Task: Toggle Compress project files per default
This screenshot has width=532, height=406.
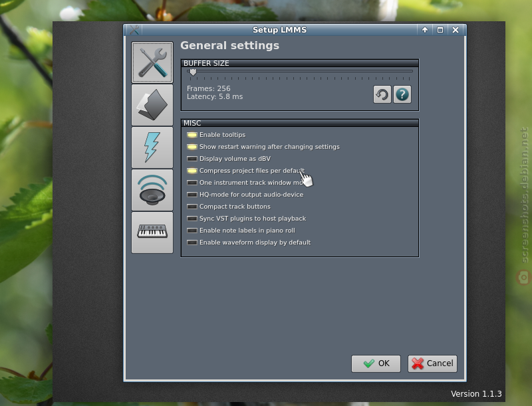Action: [x=245, y=171]
